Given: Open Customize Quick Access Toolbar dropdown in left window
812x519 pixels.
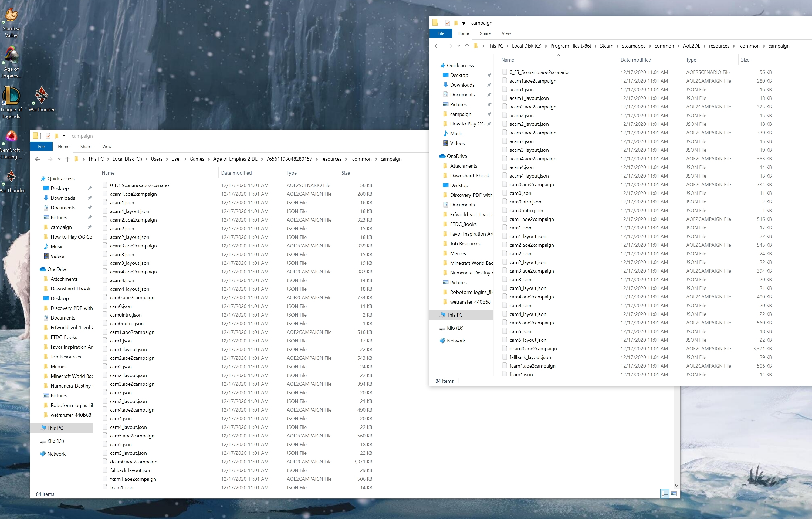Looking at the screenshot, I should (64, 137).
